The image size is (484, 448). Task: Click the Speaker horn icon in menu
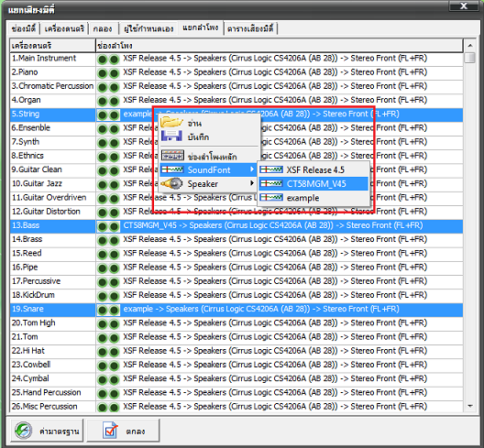[x=171, y=183]
